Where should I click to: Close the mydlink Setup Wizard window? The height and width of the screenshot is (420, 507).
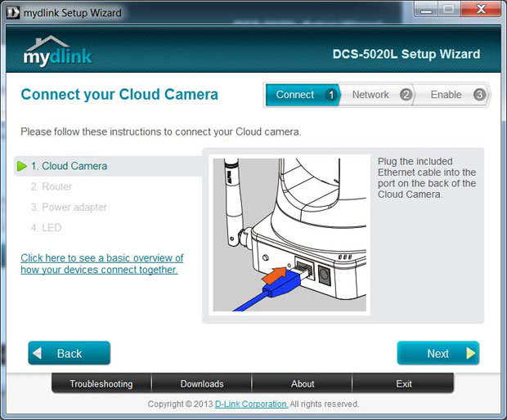tap(481, 10)
